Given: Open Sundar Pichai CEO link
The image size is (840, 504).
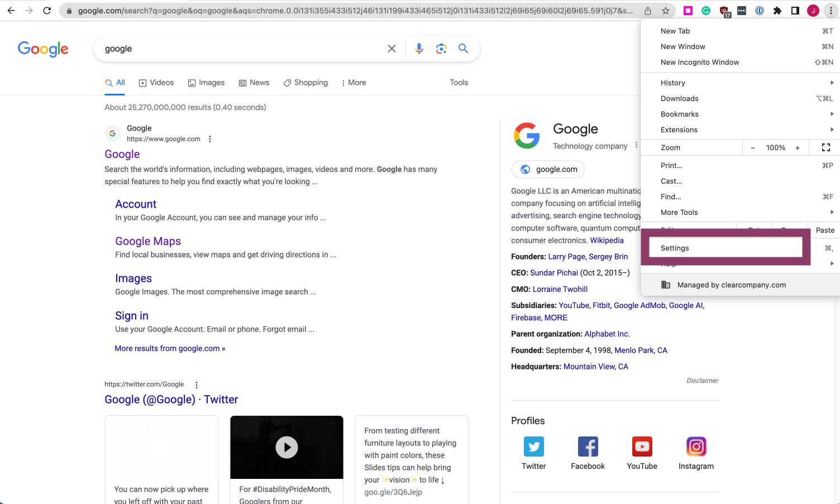Looking at the screenshot, I should 554,273.
